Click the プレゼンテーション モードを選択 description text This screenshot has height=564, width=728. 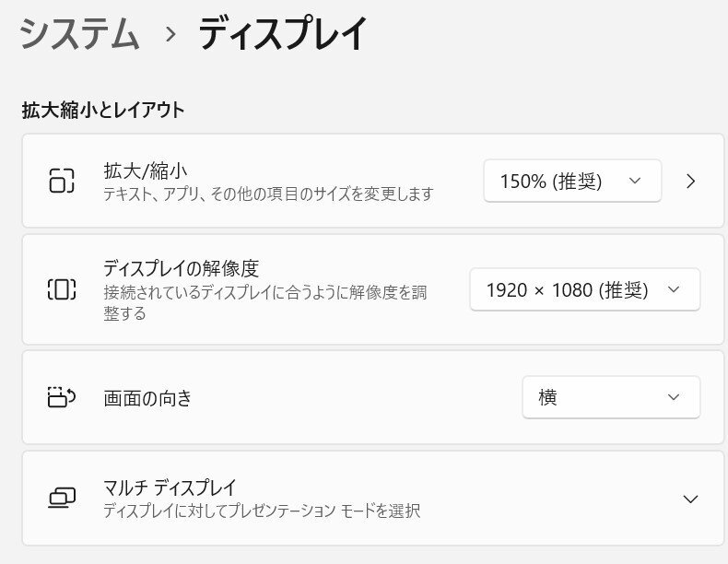point(262,511)
